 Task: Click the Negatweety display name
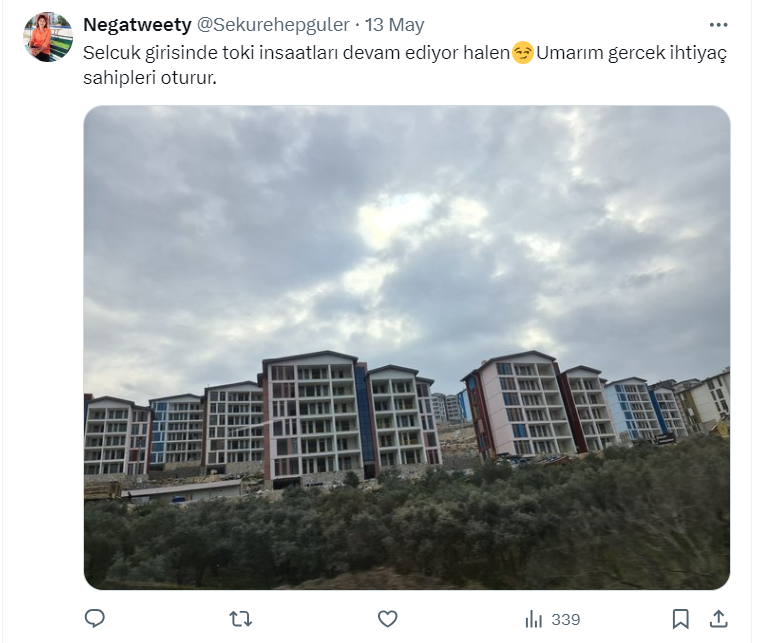137,25
